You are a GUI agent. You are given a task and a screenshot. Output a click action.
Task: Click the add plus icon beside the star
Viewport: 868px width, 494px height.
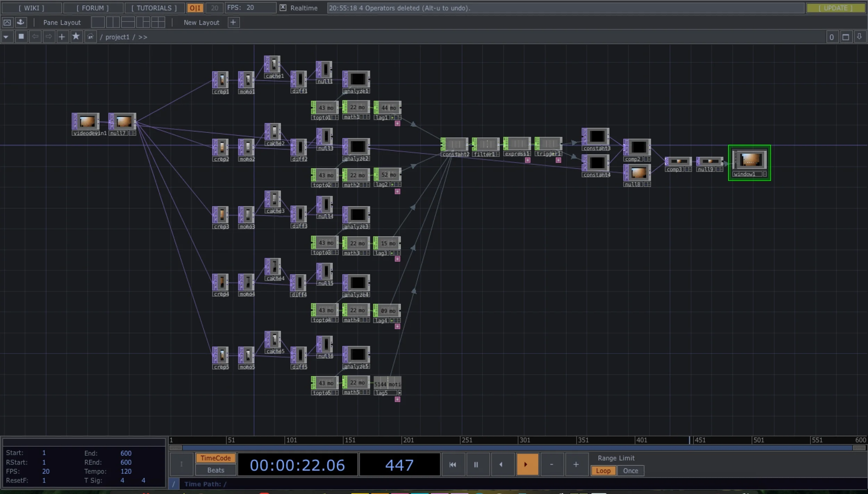tap(62, 37)
